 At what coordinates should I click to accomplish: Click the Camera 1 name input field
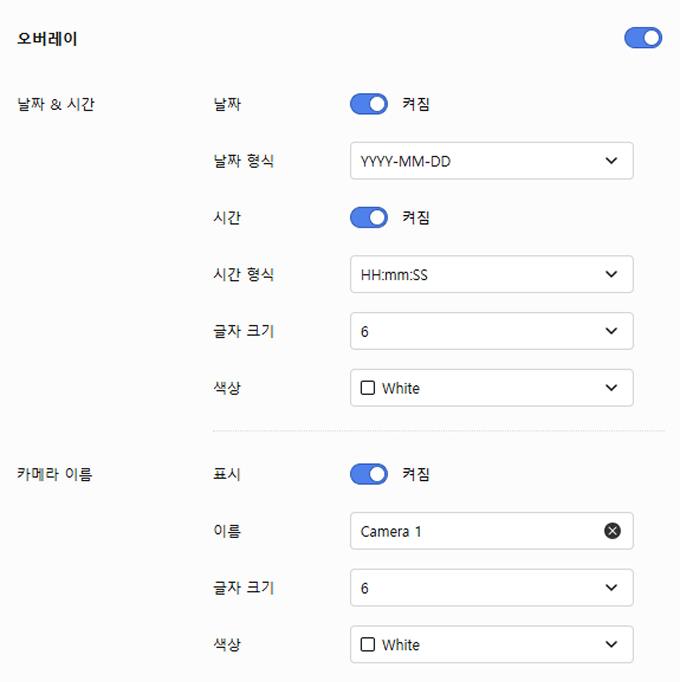click(x=470, y=531)
